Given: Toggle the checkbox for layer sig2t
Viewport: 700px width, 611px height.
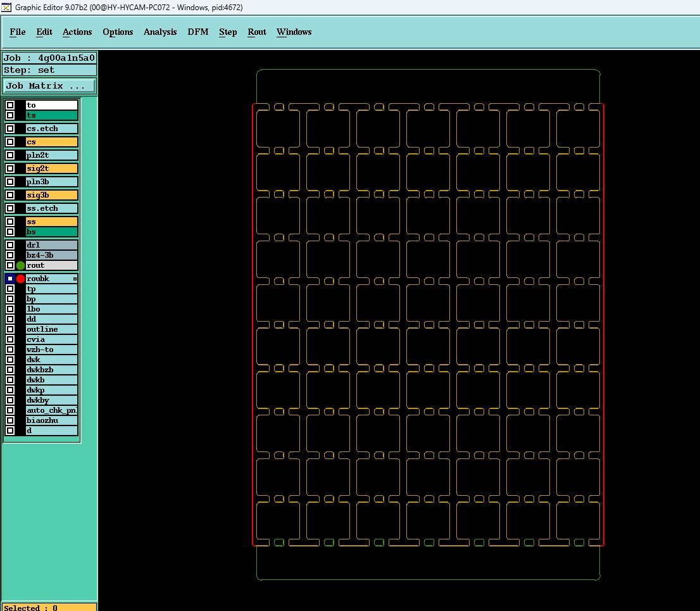Looking at the screenshot, I should pos(10,169).
